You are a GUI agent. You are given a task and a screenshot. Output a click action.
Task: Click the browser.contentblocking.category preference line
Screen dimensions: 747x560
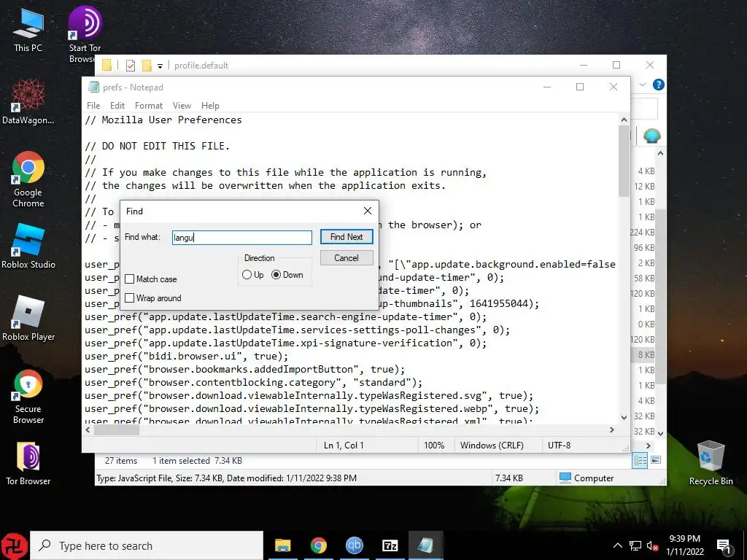pyautogui.click(x=253, y=382)
